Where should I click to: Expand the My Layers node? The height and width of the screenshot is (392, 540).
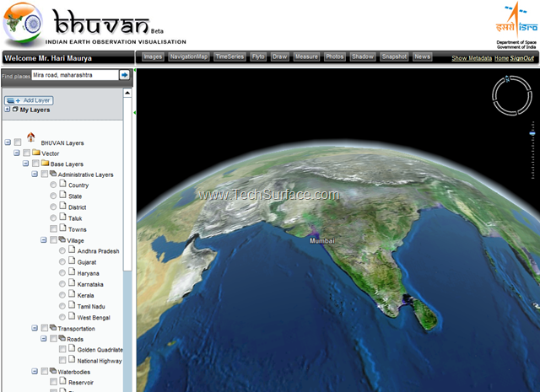pyautogui.click(x=8, y=110)
